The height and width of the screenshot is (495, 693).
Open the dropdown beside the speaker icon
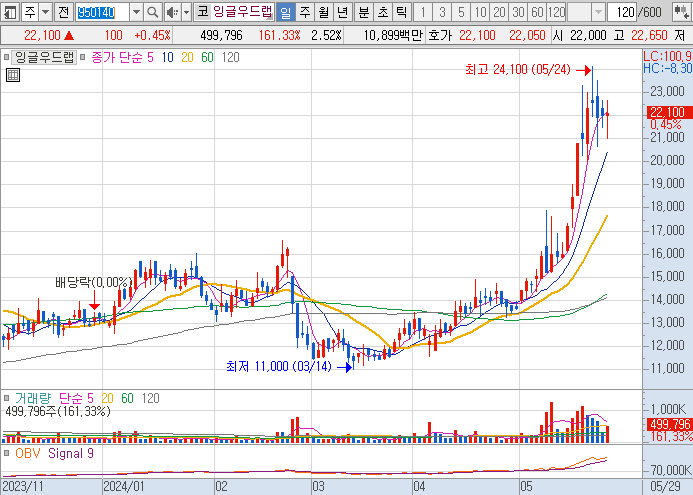186,12
